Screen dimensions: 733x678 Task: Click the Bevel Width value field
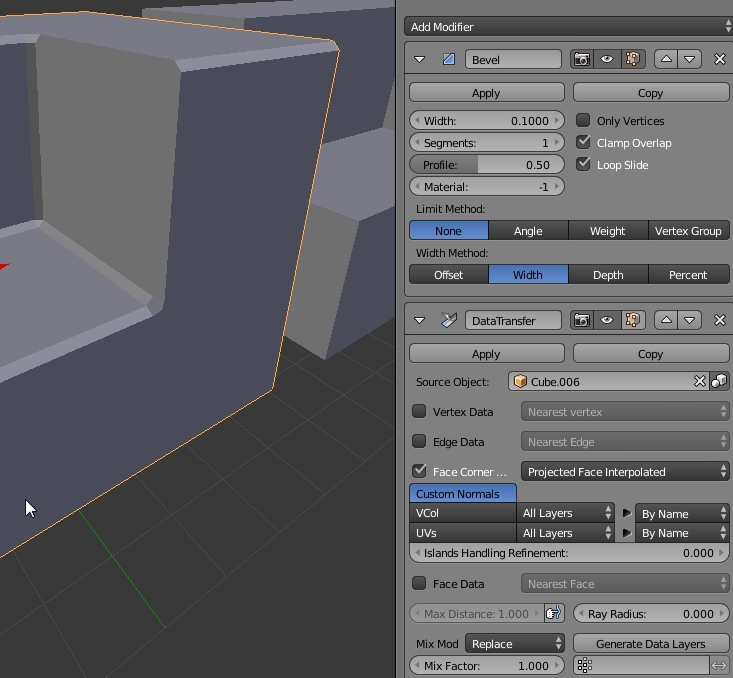coord(487,121)
